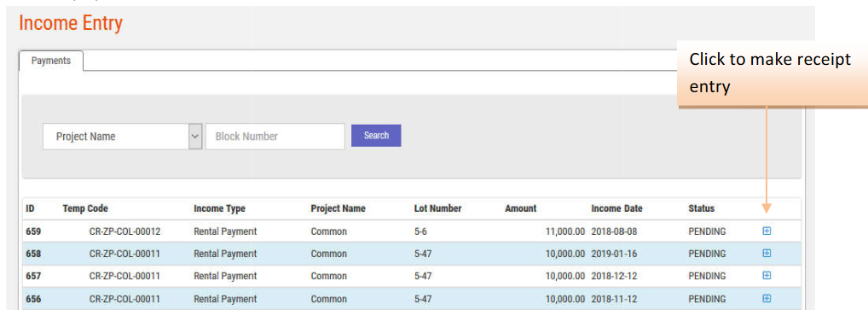Select Common project in row 659

pyautogui.click(x=329, y=231)
